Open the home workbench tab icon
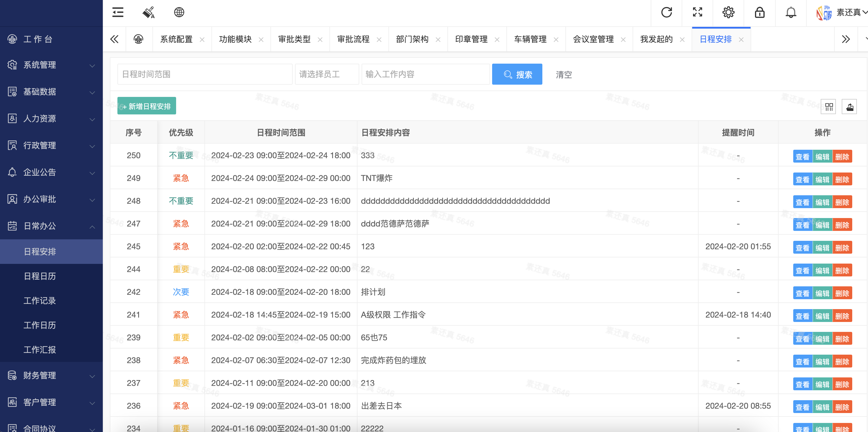868x432 pixels. pos(138,39)
